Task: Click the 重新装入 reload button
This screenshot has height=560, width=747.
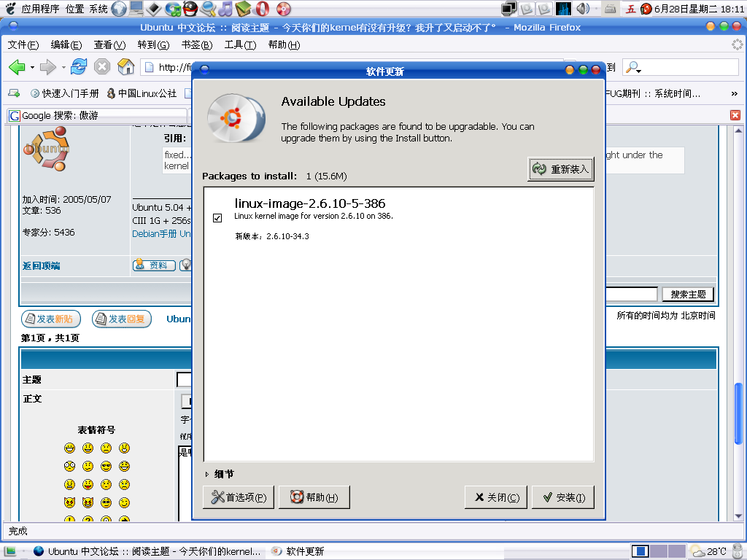Action: click(x=561, y=169)
